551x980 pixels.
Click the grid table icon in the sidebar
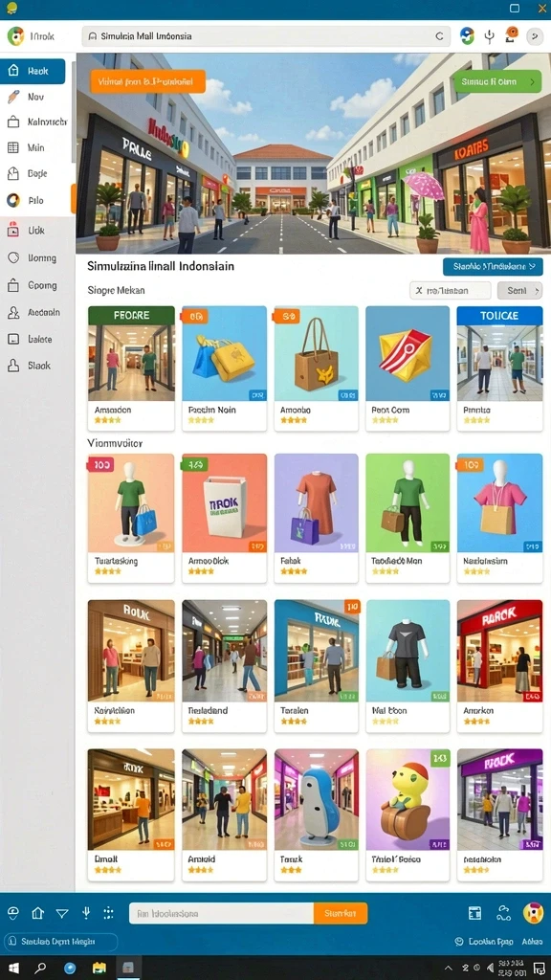[13, 148]
